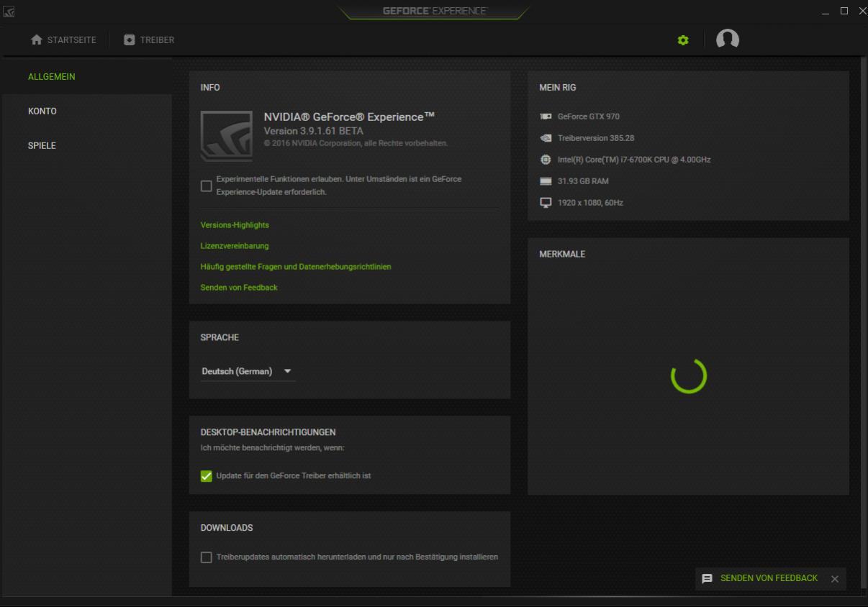Maximize the GeForce Experience window

point(844,11)
